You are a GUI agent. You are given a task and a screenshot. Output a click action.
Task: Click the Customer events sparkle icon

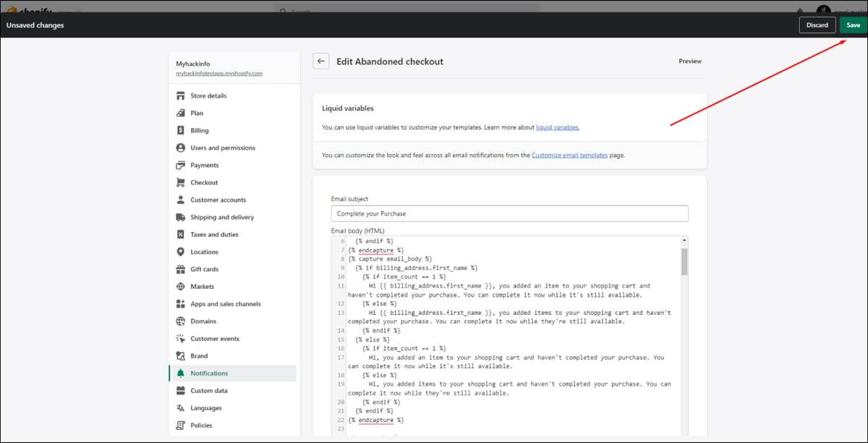(x=181, y=339)
